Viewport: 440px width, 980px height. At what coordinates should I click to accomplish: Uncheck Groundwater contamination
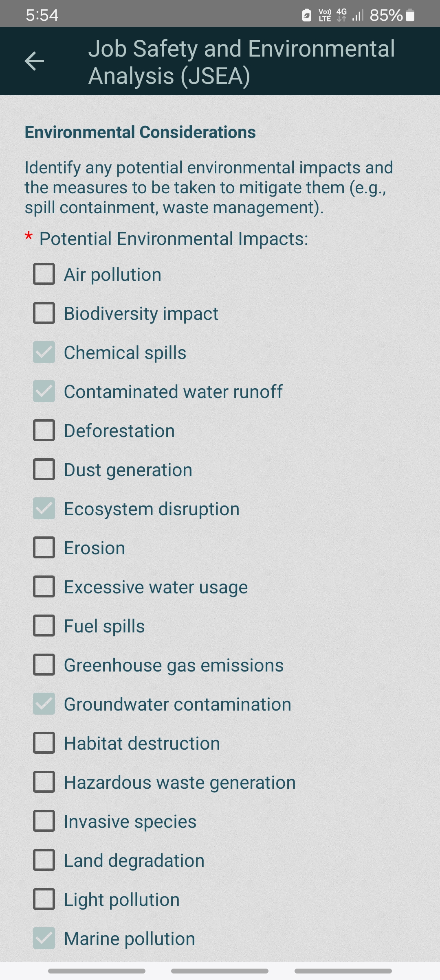point(44,704)
